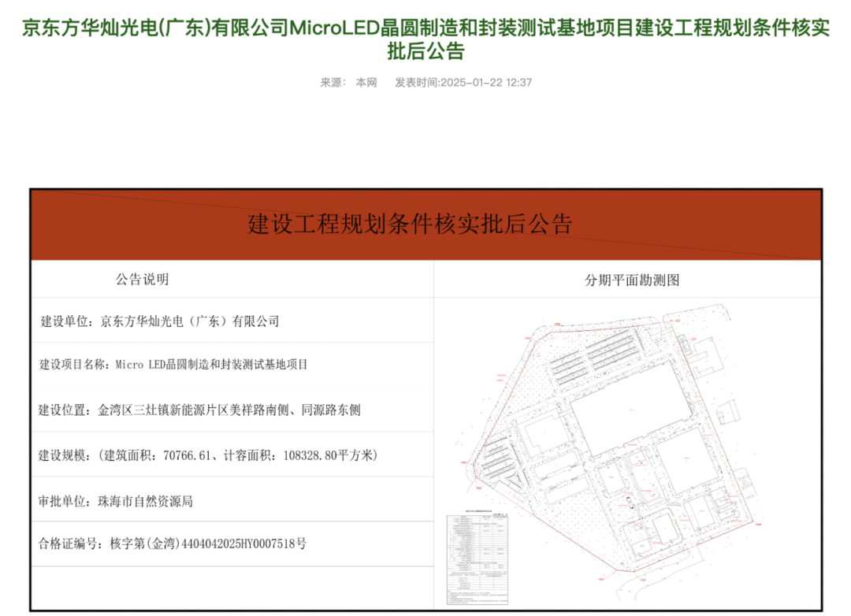
Task: Click the '分期平面勘测图' column header
Action: [632, 280]
